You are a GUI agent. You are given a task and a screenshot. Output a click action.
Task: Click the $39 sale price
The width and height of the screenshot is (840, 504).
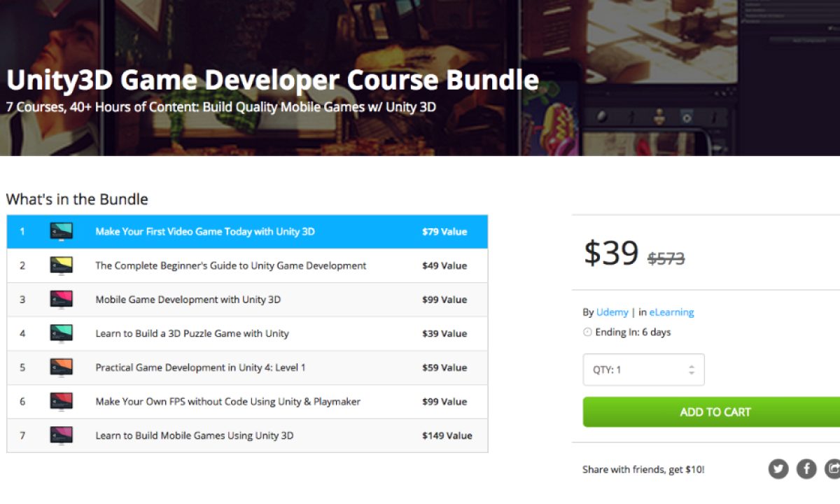click(611, 253)
